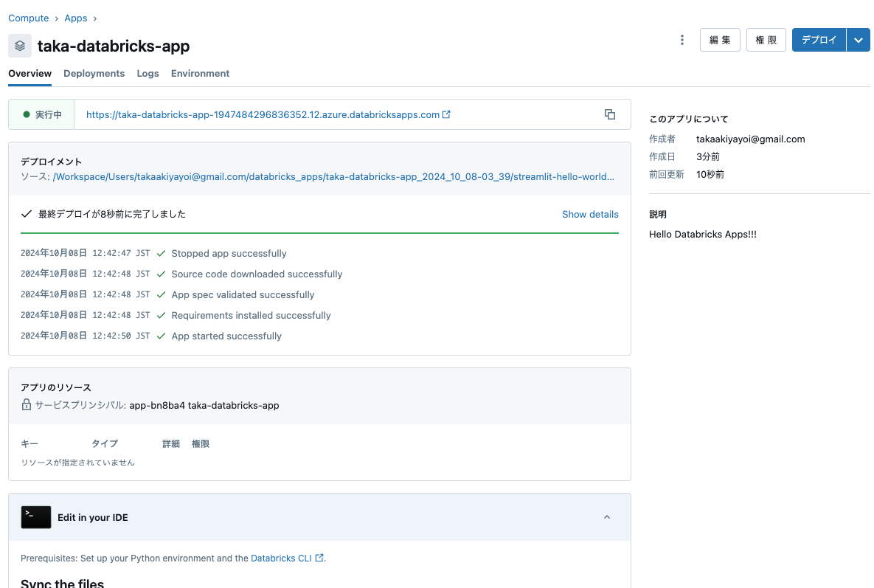Go to Compute in the breadcrumb

29,18
